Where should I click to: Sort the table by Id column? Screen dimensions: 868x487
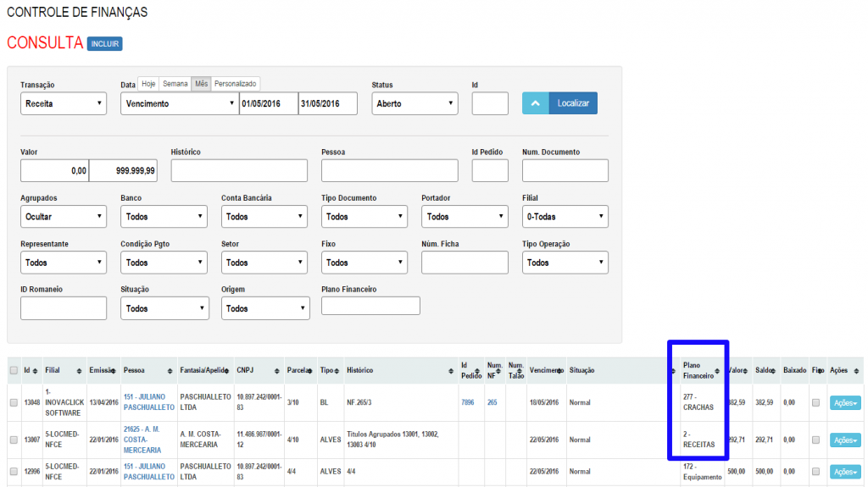click(31, 370)
